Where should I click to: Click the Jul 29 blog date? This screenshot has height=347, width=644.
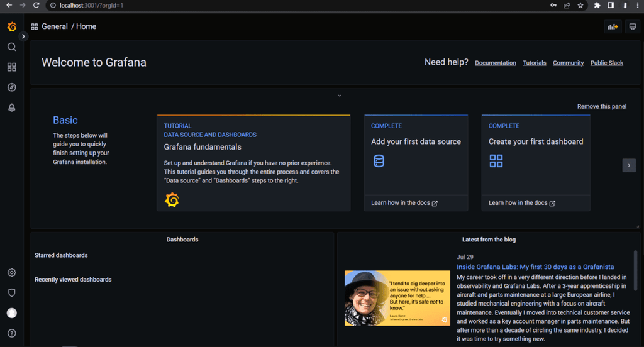[x=465, y=257]
